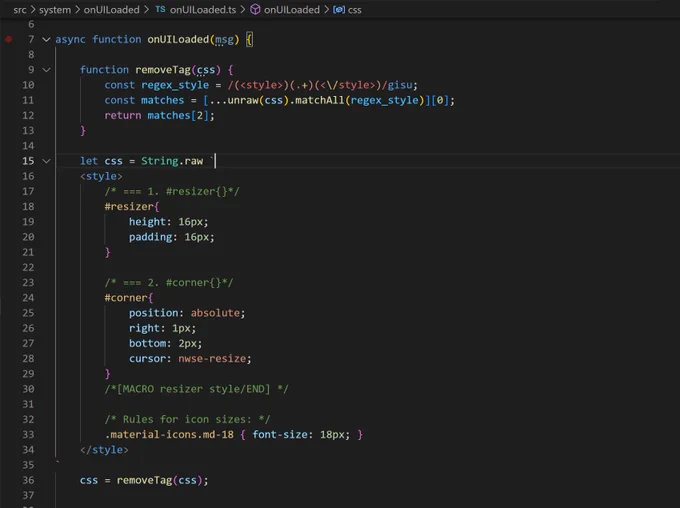Click 'cursor: nwse-resize;' declaration
The height and width of the screenshot is (508, 680).
[190, 359]
